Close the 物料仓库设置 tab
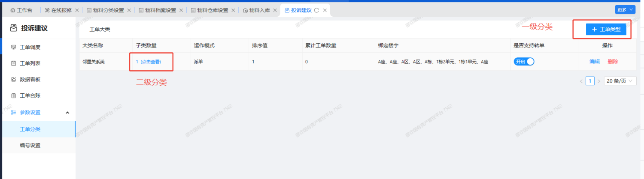644x179 pixels. [233, 10]
